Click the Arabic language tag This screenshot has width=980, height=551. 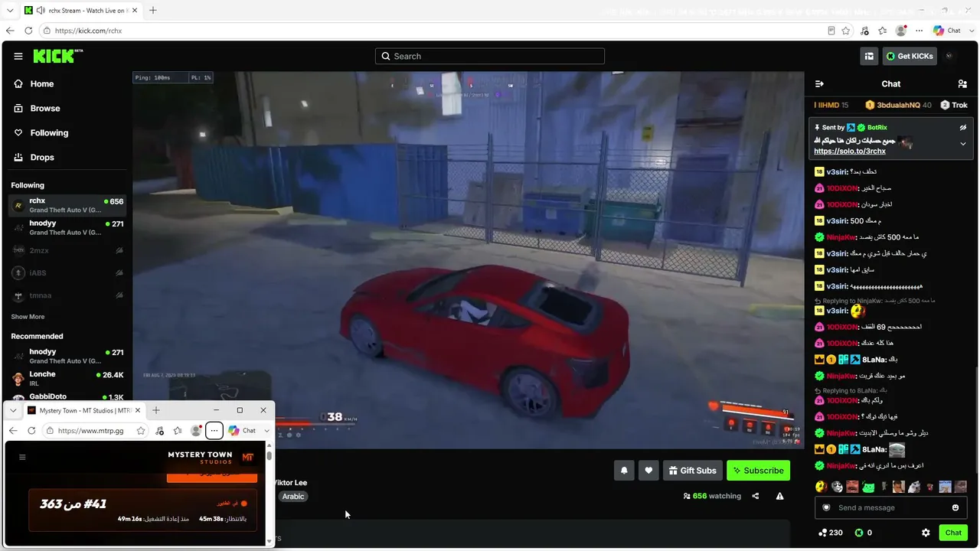coord(293,497)
